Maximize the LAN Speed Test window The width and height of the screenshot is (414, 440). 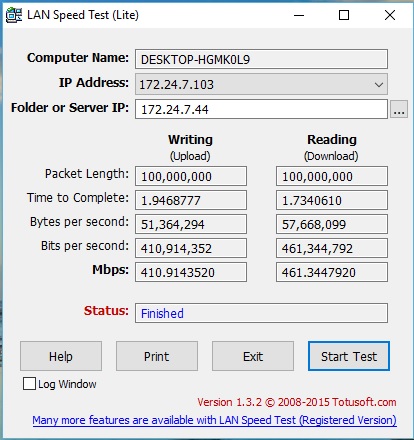coord(344,15)
